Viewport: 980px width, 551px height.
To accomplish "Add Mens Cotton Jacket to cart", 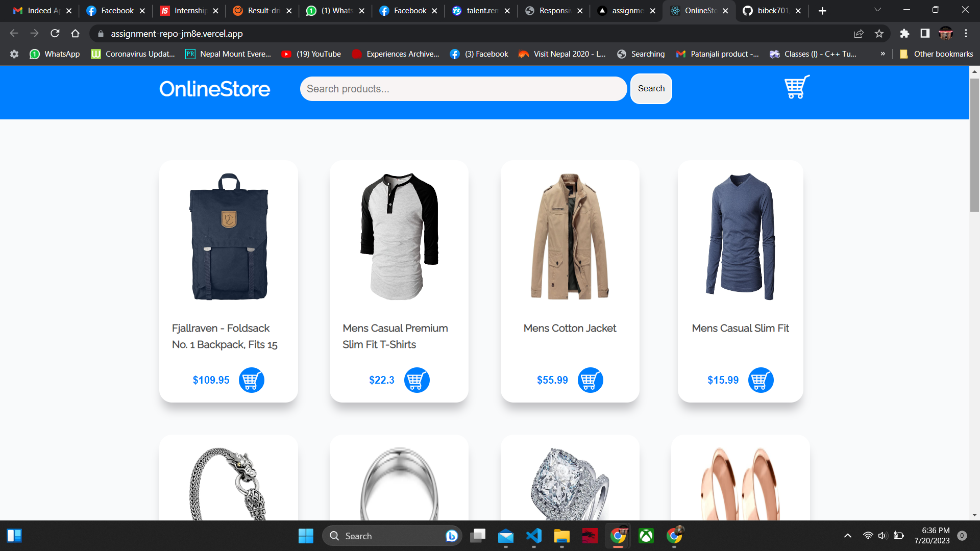I will tap(590, 380).
